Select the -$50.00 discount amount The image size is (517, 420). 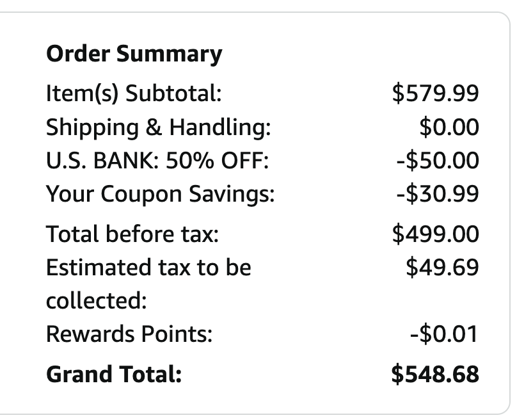(x=438, y=160)
